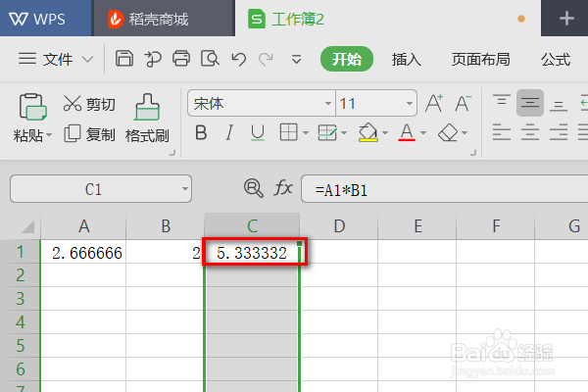The height and width of the screenshot is (392, 588).
Task: Click the Print icon
Action: tap(181, 59)
